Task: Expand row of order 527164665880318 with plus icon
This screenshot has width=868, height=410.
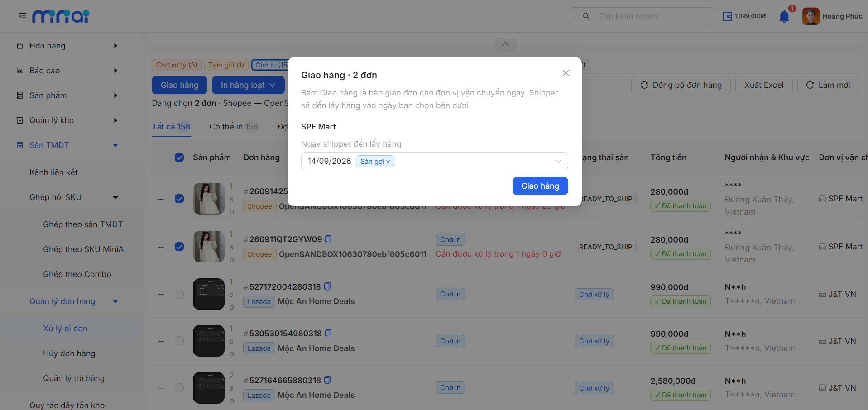Action: (161, 388)
